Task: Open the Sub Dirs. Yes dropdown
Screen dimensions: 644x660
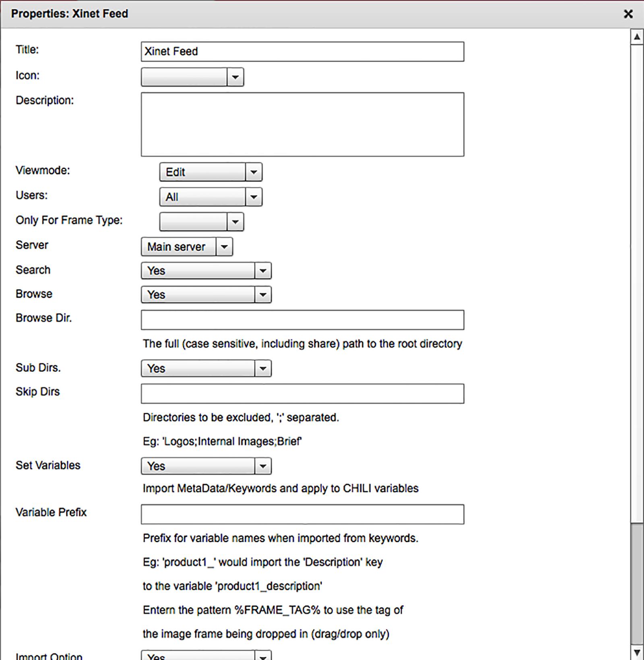Action: pyautogui.click(x=206, y=368)
